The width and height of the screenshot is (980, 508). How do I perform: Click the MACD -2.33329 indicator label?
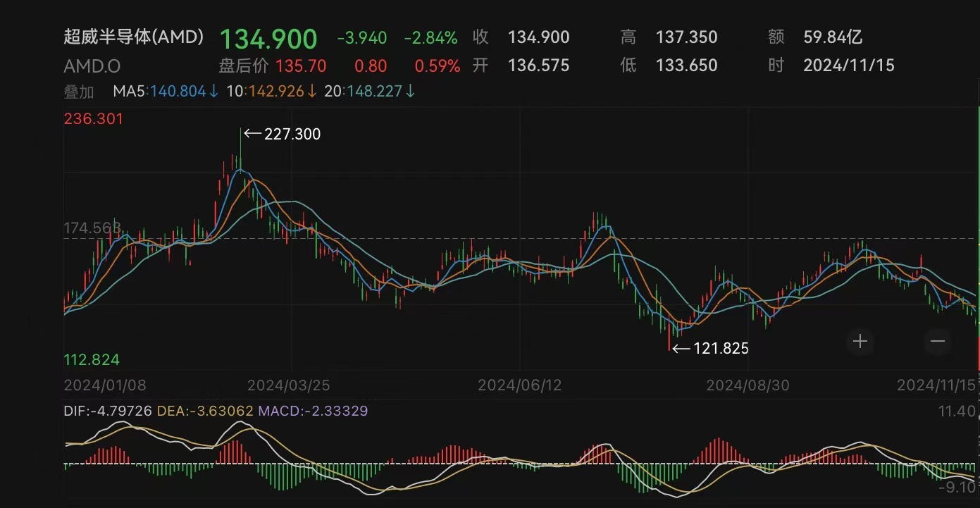(x=313, y=410)
